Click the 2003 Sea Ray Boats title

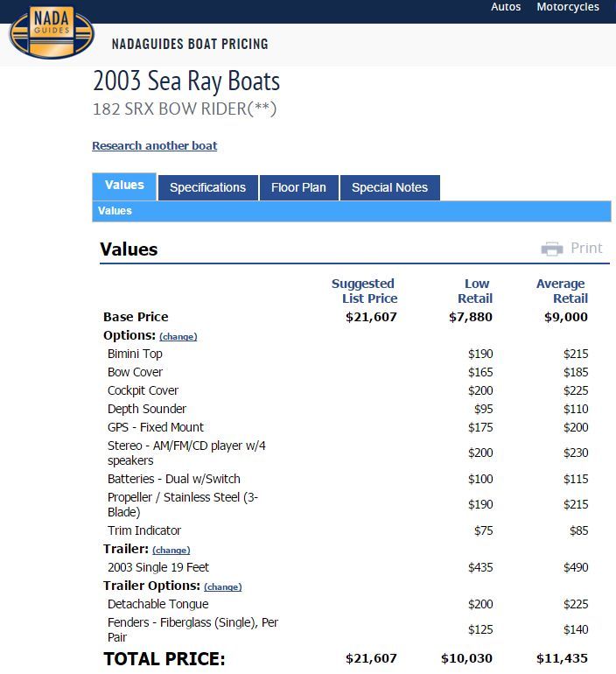186,81
